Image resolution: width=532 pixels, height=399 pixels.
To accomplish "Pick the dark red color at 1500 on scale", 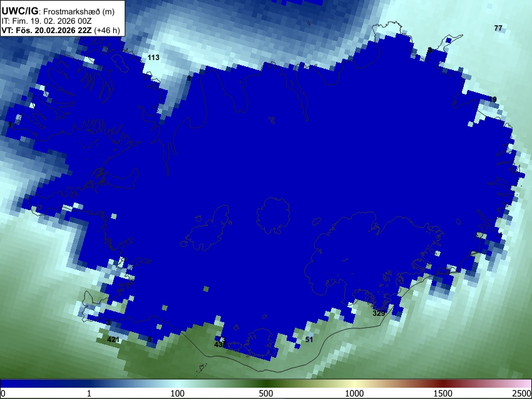I will (443, 383).
